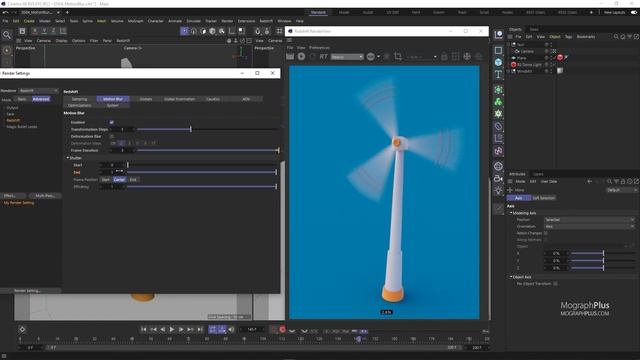
Task: Play the animation forward
Action: [172, 329]
